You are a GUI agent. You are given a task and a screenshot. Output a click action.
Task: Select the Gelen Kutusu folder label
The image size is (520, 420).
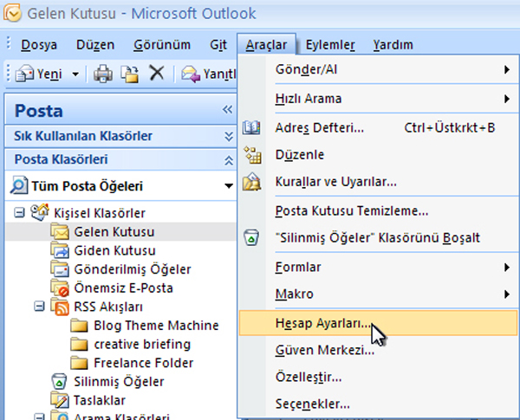coord(114,232)
